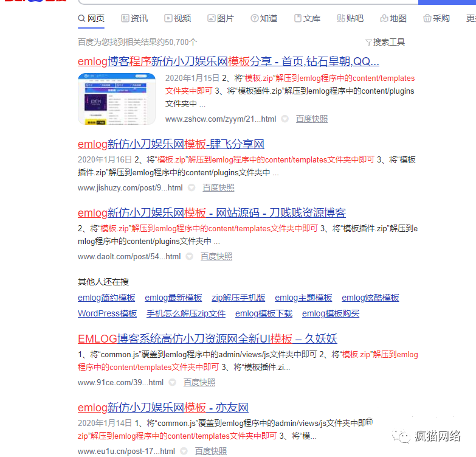Open the 文库 tab
The height and width of the screenshot is (457, 476).
tap(307, 18)
